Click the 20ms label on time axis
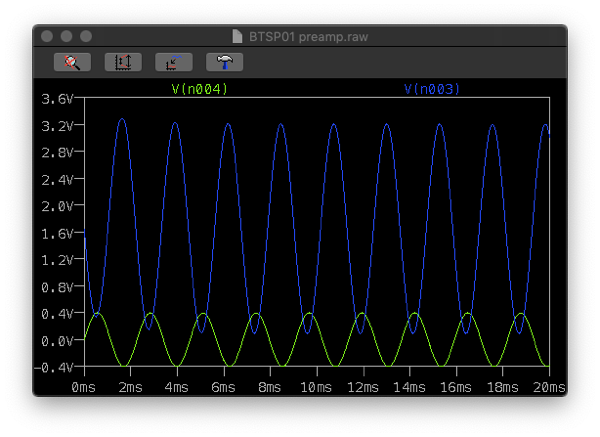This screenshot has width=600, height=437. tap(549, 386)
